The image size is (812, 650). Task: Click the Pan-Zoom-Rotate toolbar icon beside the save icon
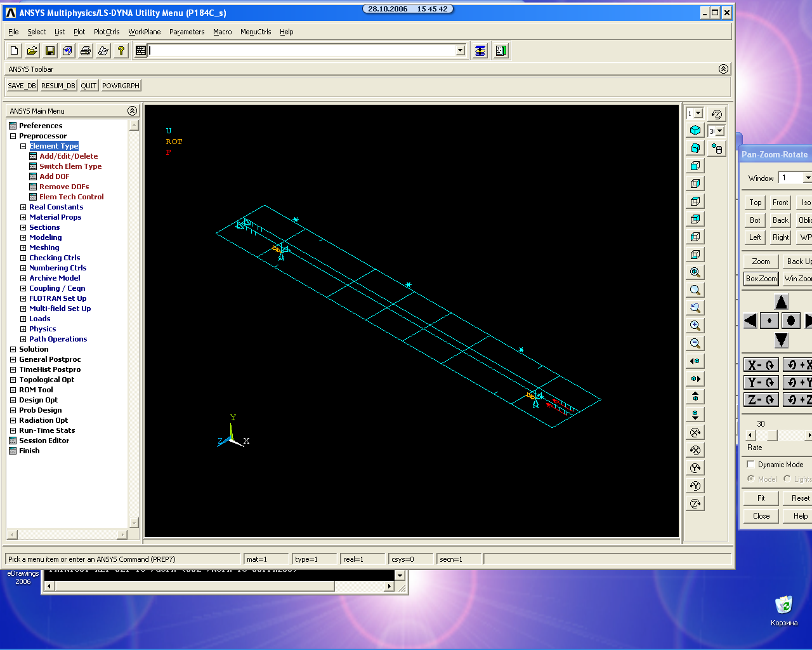[x=68, y=51]
